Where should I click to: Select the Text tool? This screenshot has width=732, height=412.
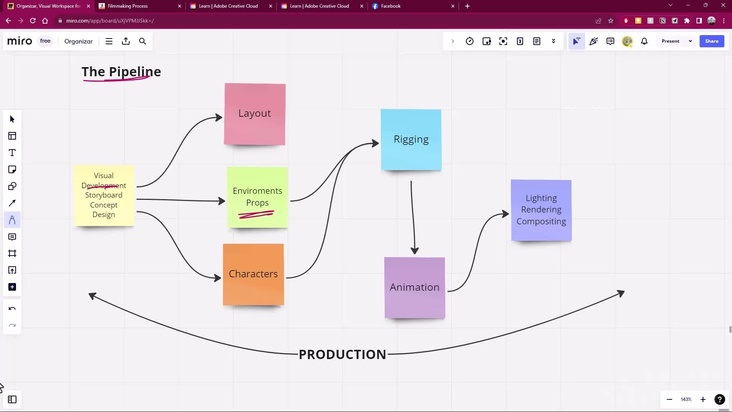tap(12, 153)
